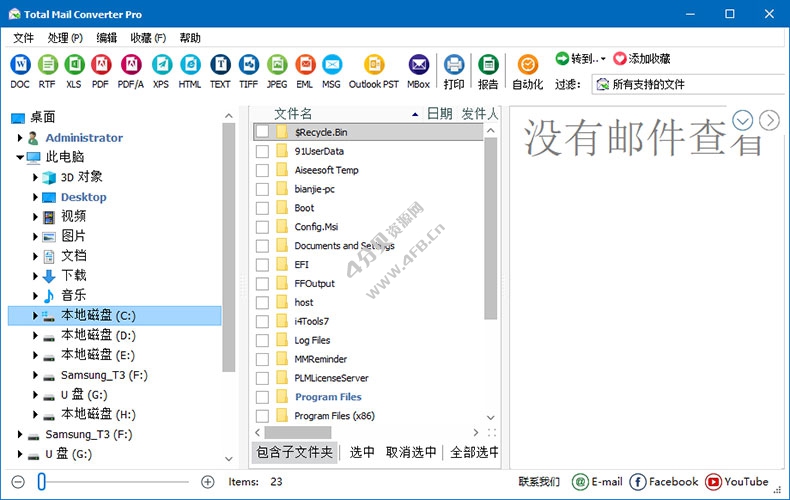The image size is (790, 500).
Task: Tick the 91UserData checkbox
Action: pyautogui.click(x=262, y=151)
